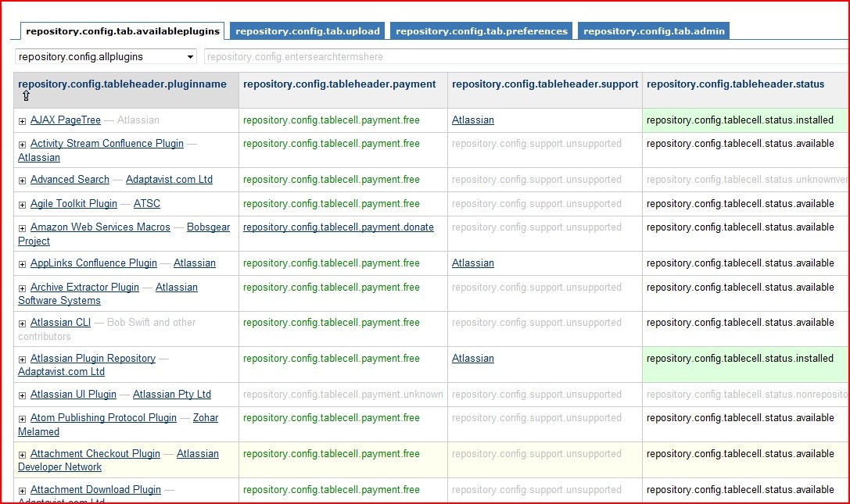Focus the entersearchtermshere search field

526,56
